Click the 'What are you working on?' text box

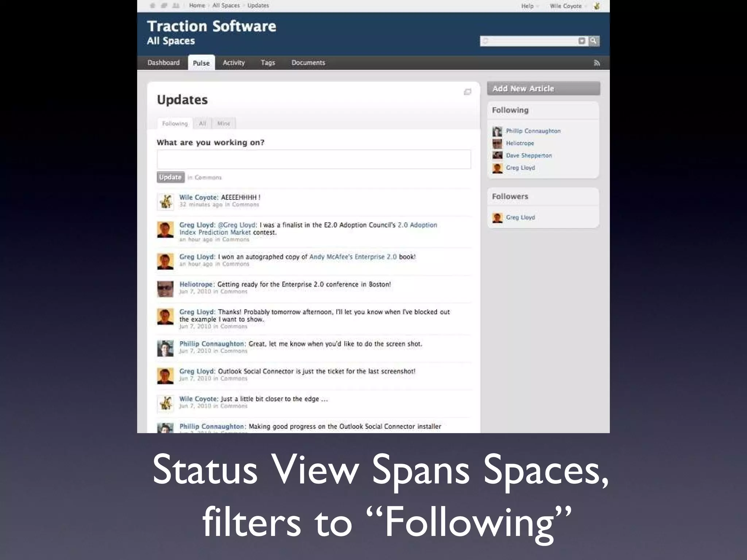(314, 159)
